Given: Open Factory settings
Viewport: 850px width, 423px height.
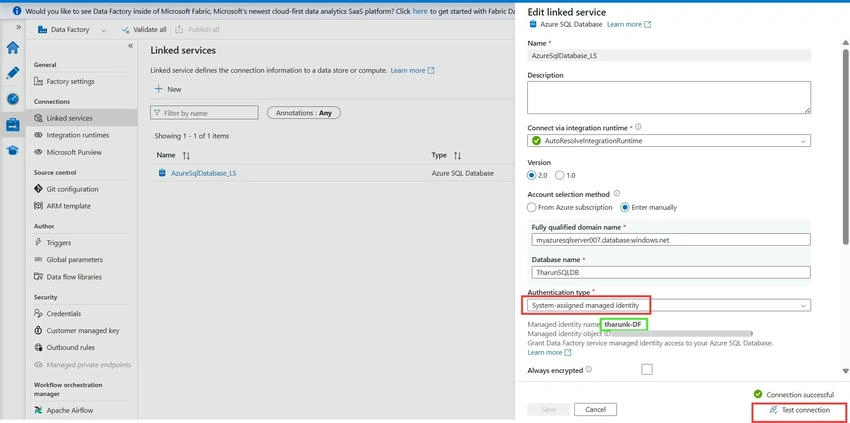Looking at the screenshot, I should coord(70,81).
